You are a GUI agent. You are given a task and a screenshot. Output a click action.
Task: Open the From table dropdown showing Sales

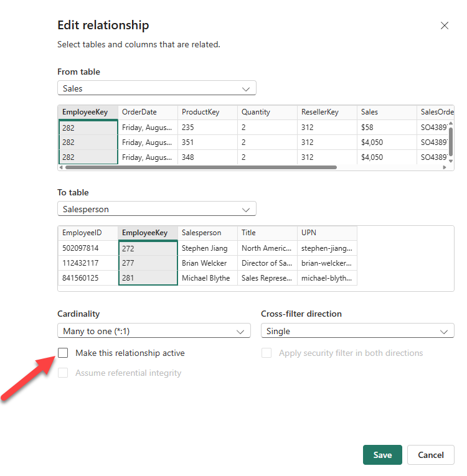tap(156, 88)
